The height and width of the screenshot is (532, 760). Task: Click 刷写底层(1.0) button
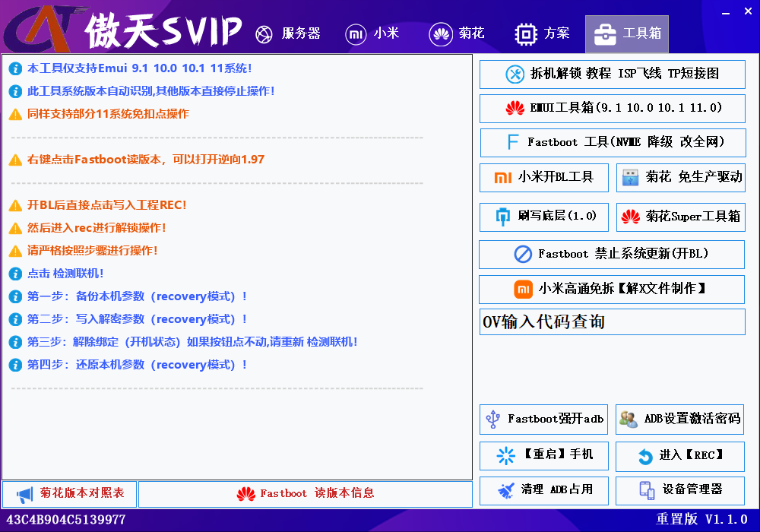[544, 217]
